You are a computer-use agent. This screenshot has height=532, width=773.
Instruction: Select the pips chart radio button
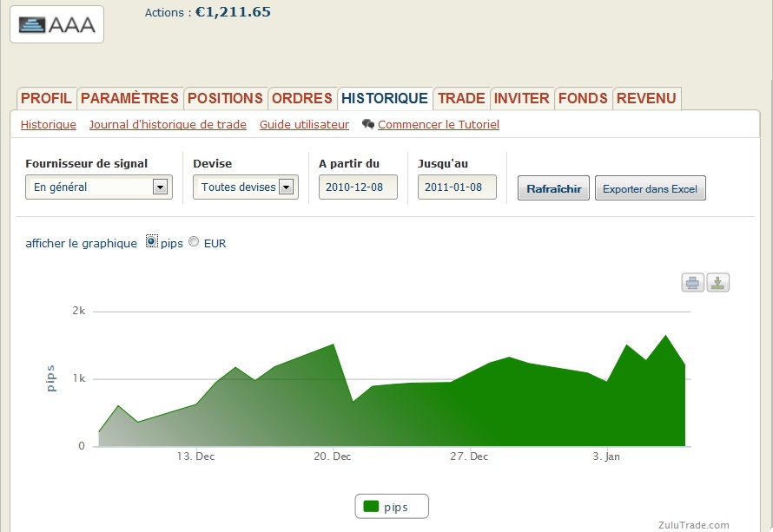tap(151, 241)
